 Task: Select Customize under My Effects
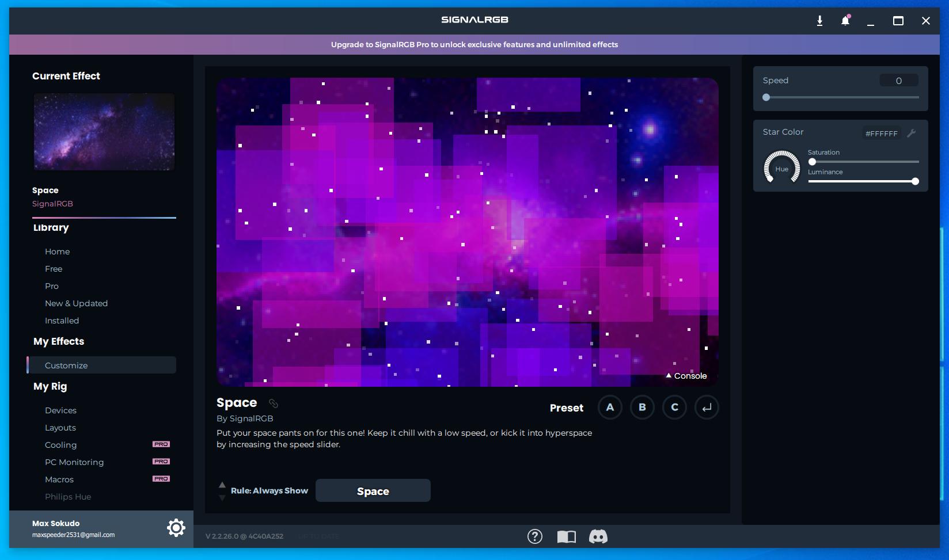tap(102, 365)
